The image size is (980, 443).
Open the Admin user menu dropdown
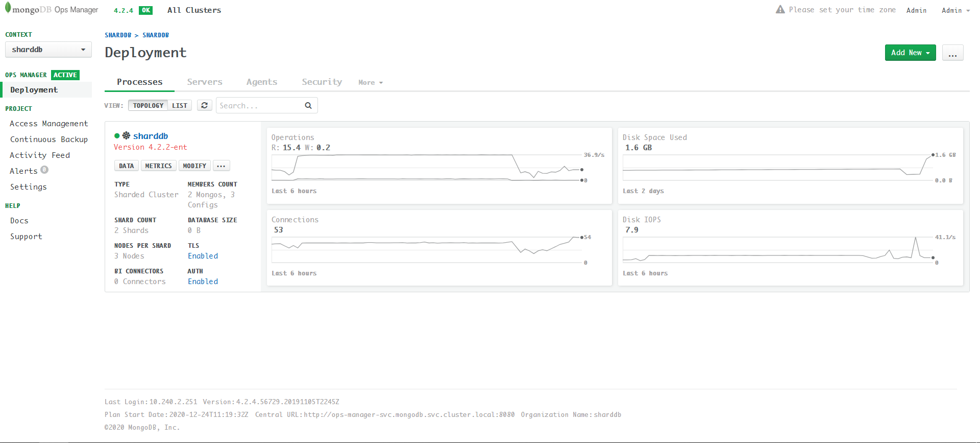pos(955,10)
